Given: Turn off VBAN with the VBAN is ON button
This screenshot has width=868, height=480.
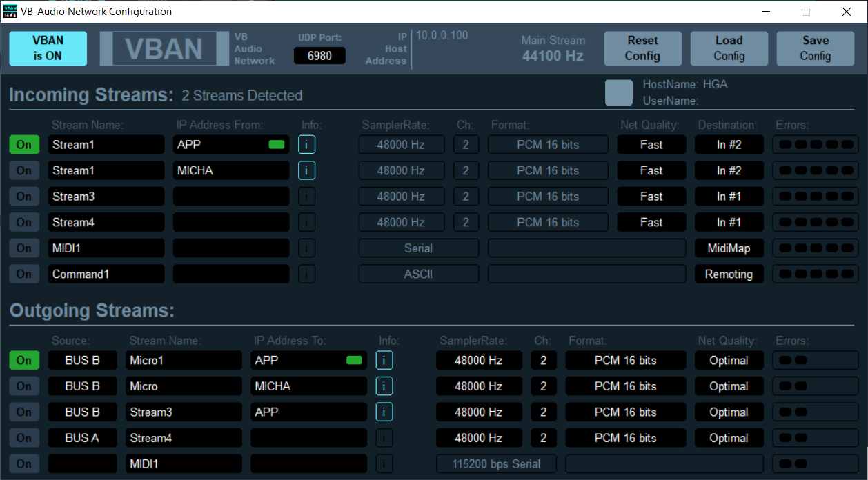Looking at the screenshot, I should [48, 48].
